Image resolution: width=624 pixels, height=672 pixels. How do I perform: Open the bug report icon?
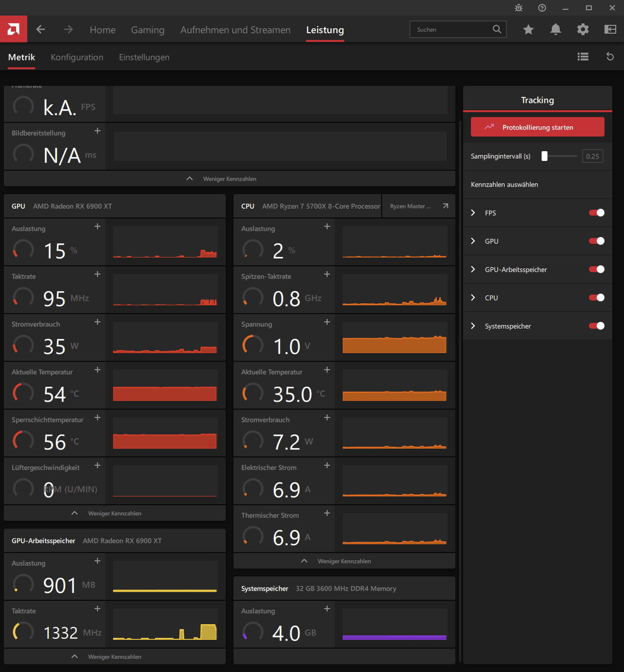pos(519,8)
